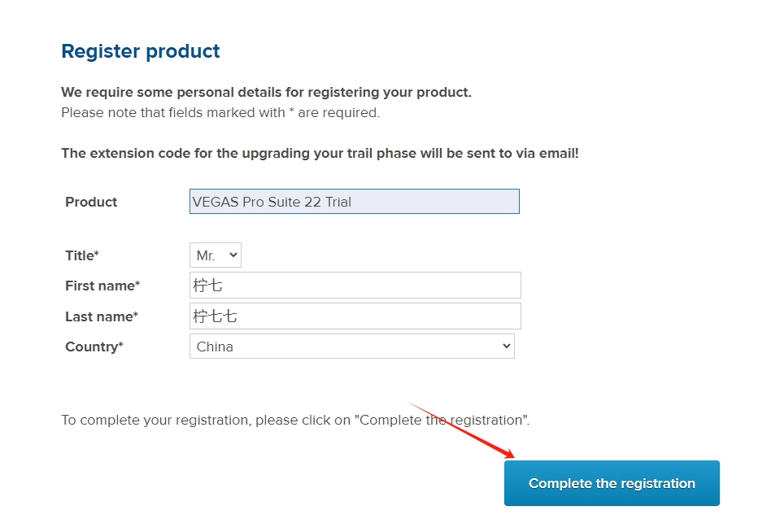
Task: Expand Country list via its chevron arrow
Action: (507, 347)
